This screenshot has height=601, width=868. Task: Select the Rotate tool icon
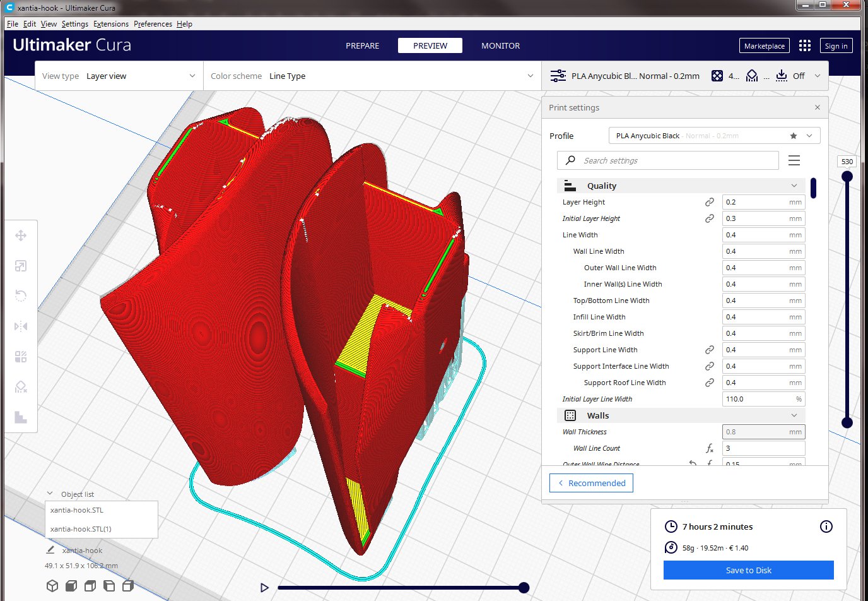(x=21, y=296)
